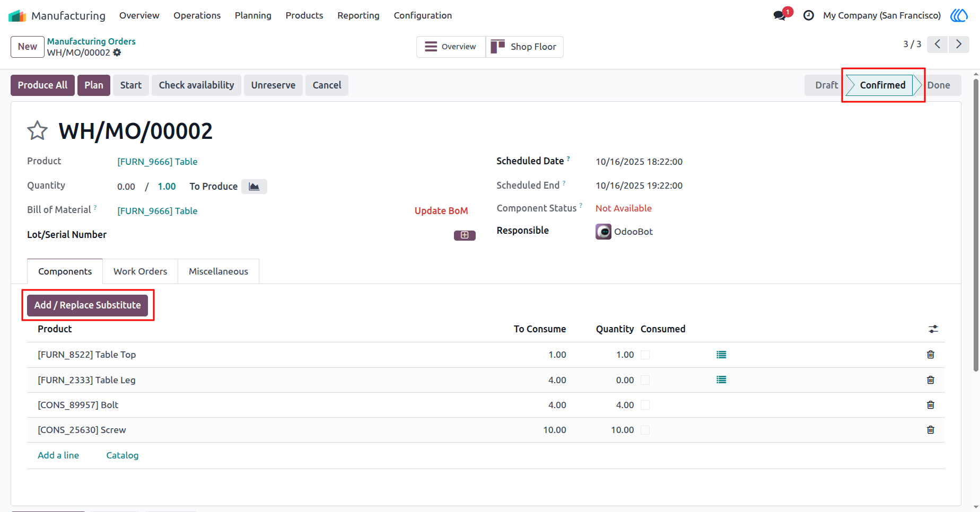Image resolution: width=980 pixels, height=512 pixels.
Task: Open the forecast chart icon next to To Produce
Action: click(x=254, y=187)
